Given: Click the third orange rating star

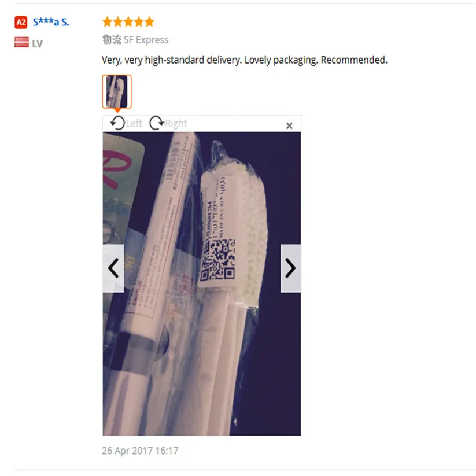Looking at the screenshot, I should (128, 22).
